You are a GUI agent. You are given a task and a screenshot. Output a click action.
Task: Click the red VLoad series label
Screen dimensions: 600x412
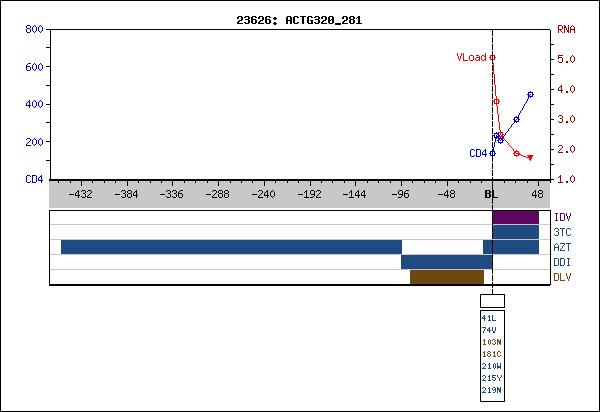pyautogui.click(x=470, y=57)
